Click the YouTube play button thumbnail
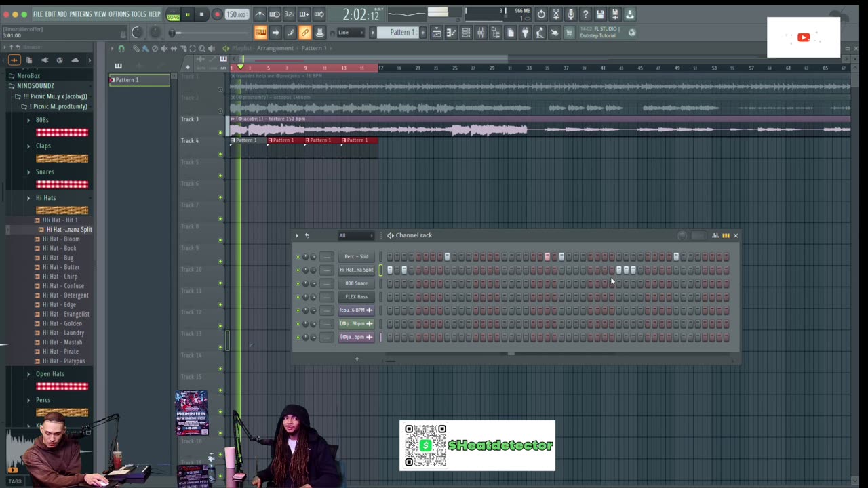 coord(804,37)
